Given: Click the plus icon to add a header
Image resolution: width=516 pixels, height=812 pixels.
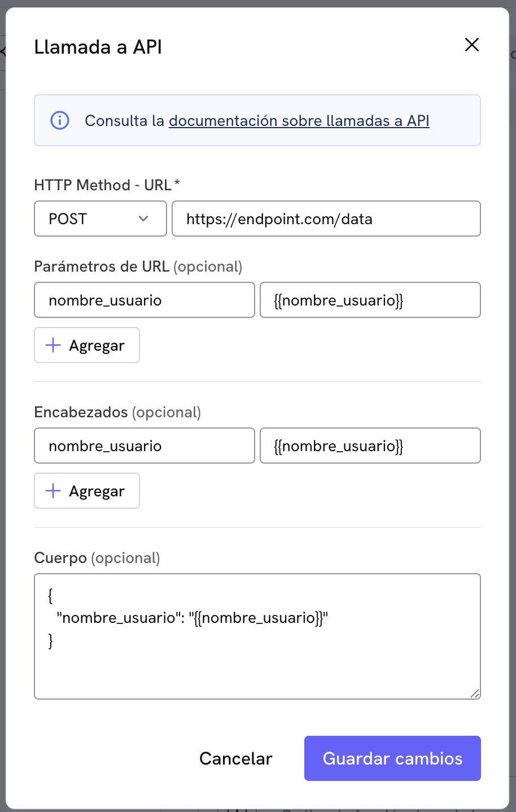Looking at the screenshot, I should [52, 490].
